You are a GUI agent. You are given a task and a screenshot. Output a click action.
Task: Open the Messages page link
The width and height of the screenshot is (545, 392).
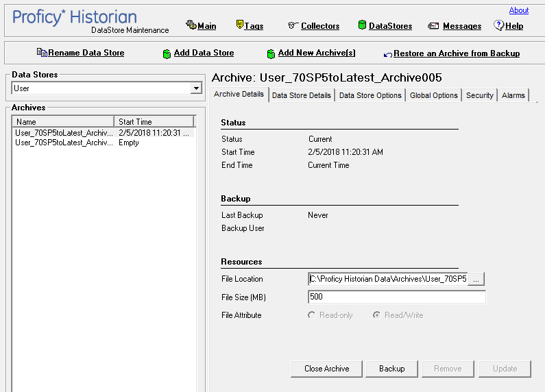click(x=462, y=26)
